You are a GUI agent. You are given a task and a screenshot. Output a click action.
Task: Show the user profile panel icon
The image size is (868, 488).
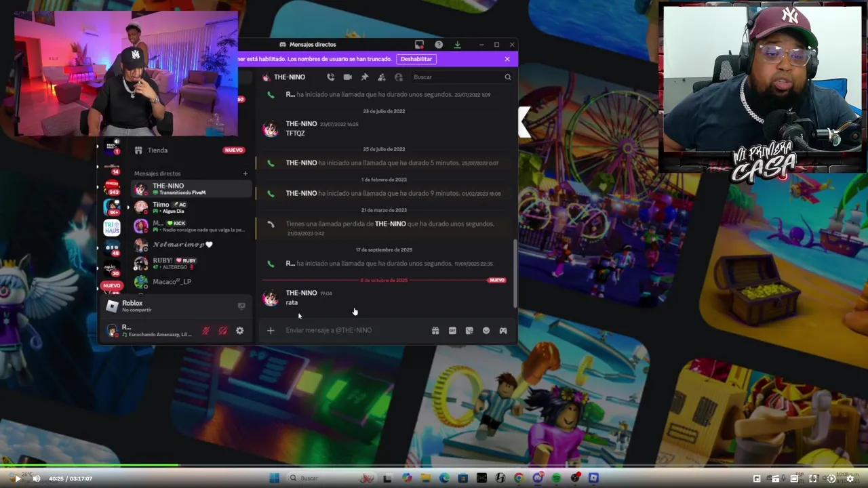point(398,77)
